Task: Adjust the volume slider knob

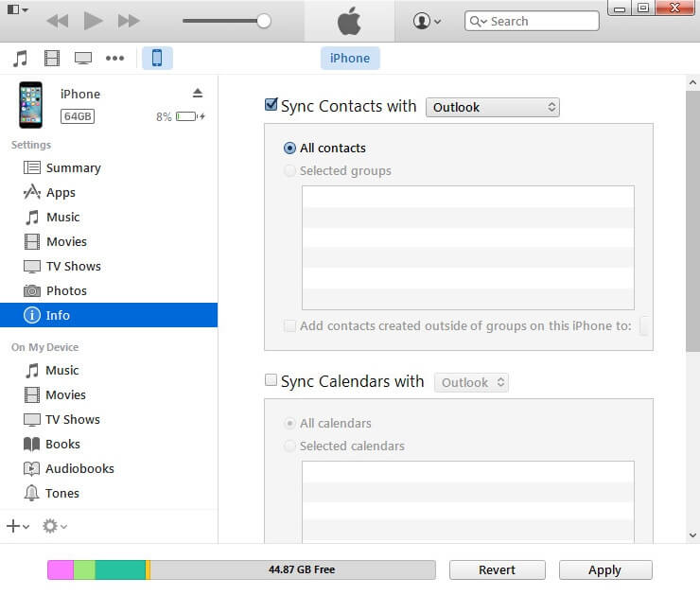Action: point(264,21)
